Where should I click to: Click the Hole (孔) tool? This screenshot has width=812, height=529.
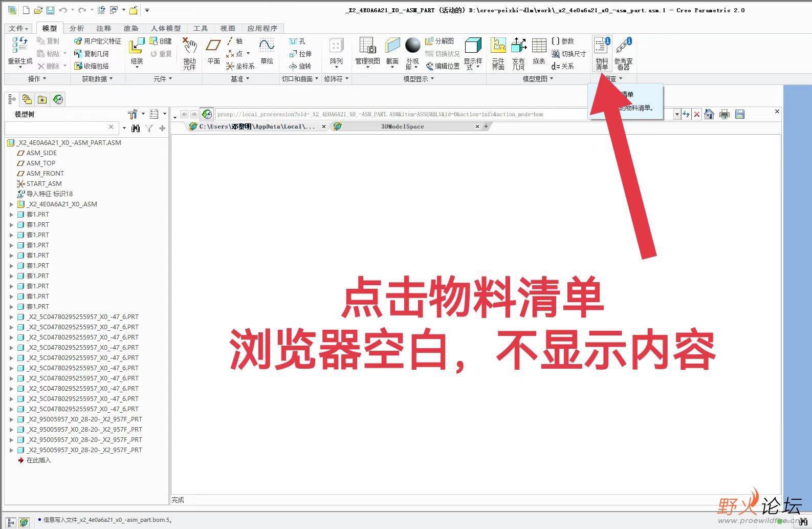(297, 41)
